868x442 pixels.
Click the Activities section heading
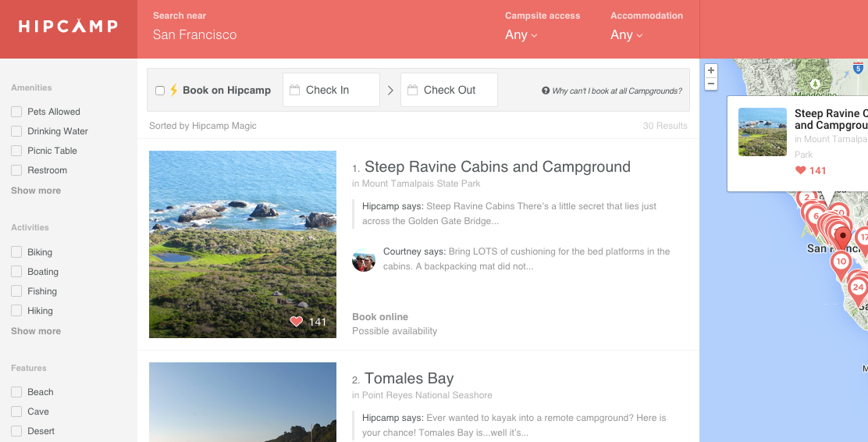30,228
